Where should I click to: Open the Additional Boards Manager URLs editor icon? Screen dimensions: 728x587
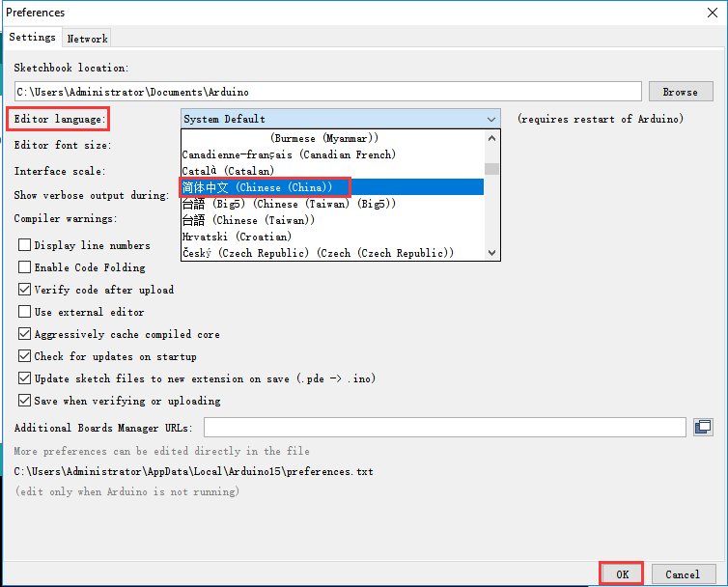(x=704, y=427)
